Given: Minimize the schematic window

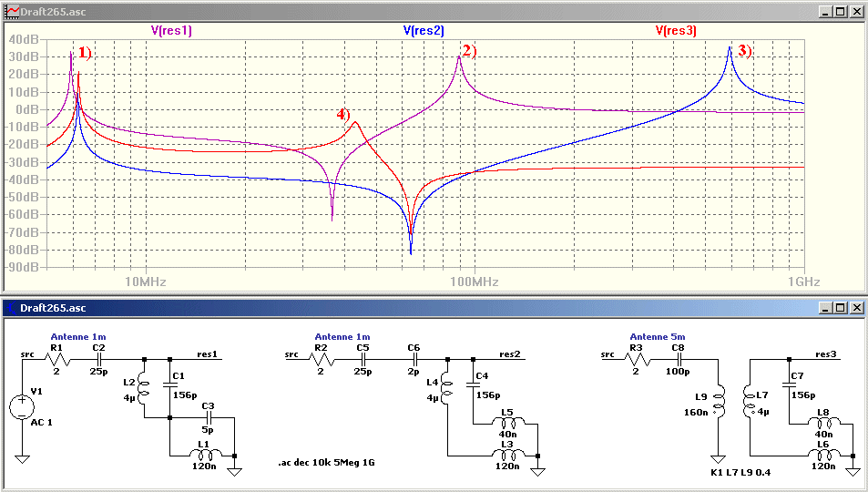Looking at the screenshot, I should (826, 308).
